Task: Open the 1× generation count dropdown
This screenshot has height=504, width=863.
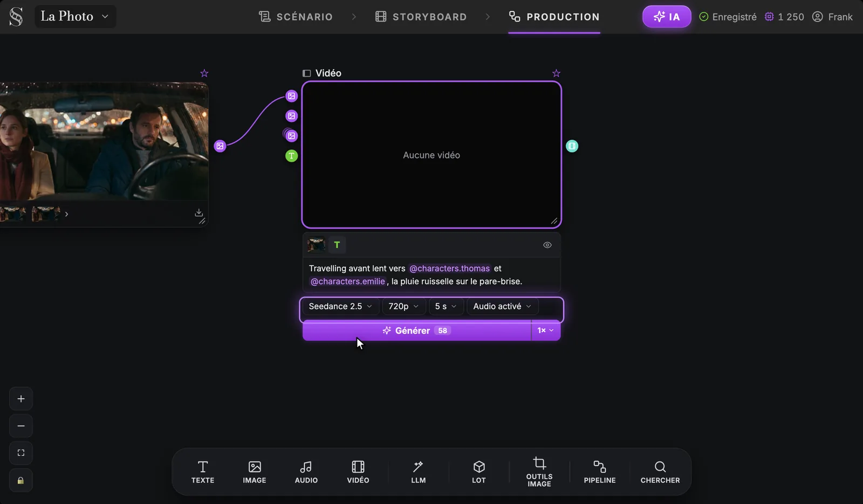Action: 546,330
